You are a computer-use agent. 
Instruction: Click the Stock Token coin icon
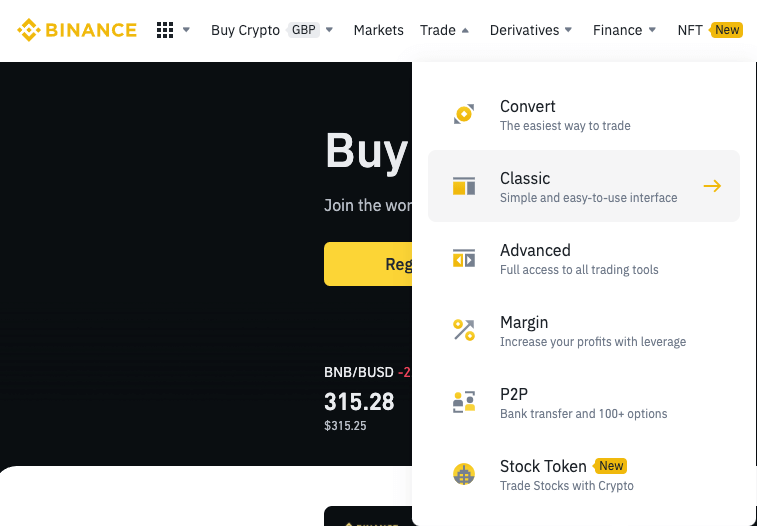464,475
